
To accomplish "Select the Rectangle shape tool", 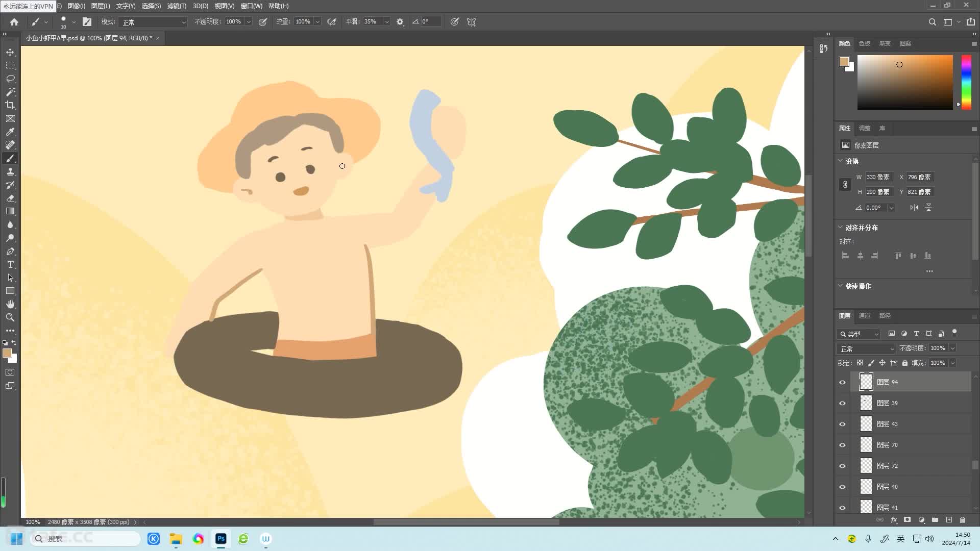I will pyautogui.click(x=10, y=291).
